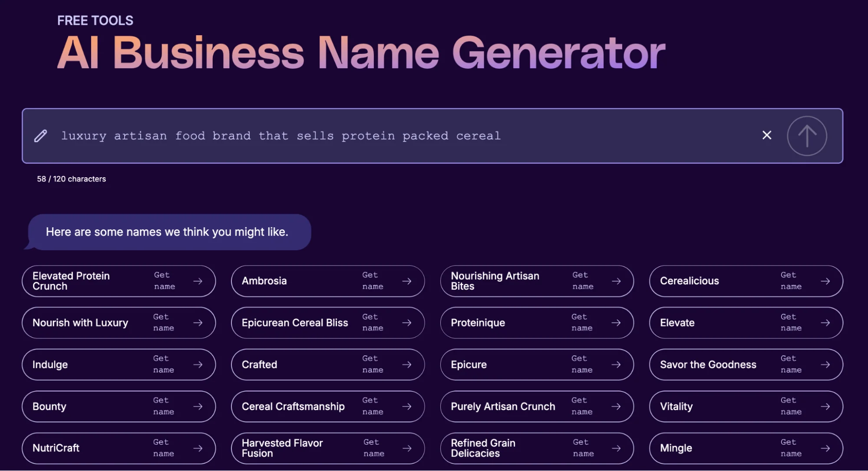The image size is (868, 471).
Task: Click the arrow icon on the Vitality card
Action: pyautogui.click(x=825, y=406)
